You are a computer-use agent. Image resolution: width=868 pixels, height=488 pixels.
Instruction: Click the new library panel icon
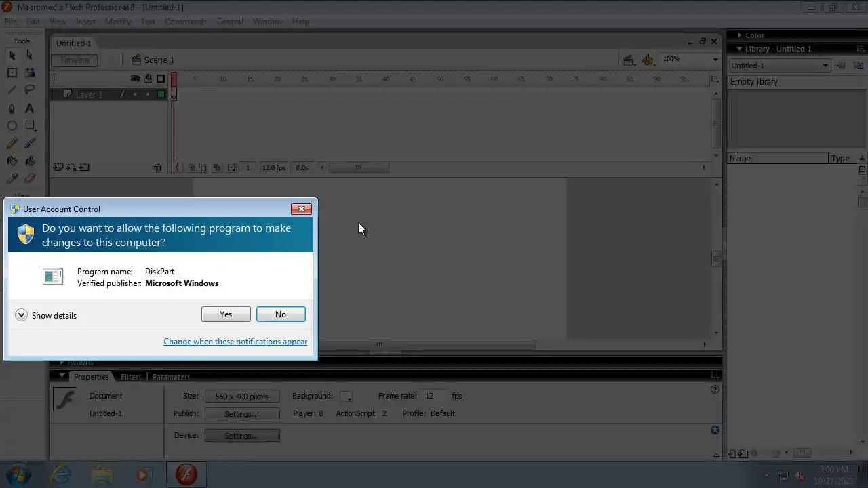click(x=859, y=66)
